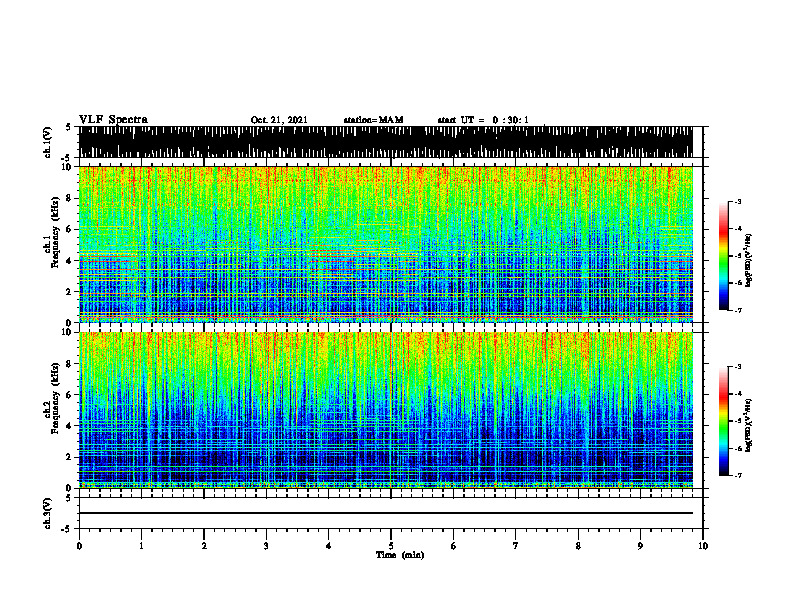This screenshot has height=612, width=792.
Task: Select the "start UT = 0 : 30: 1" text
Action: (x=483, y=120)
